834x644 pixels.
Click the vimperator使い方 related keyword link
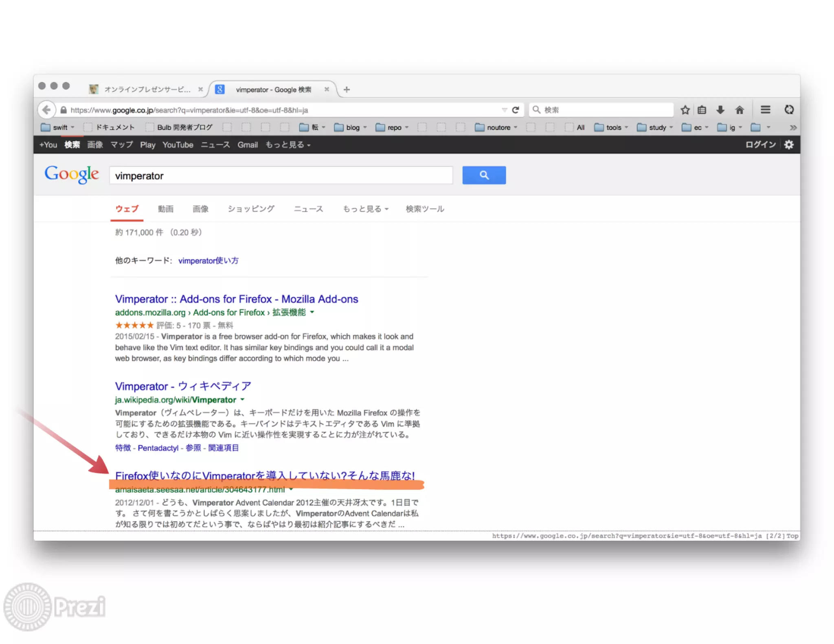tap(208, 261)
